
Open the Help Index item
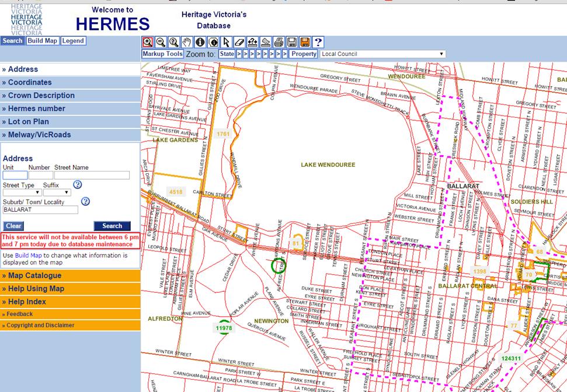point(70,302)
